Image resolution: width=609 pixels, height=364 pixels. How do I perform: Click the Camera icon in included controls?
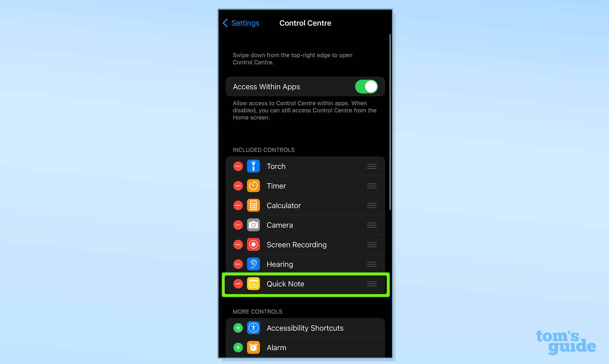coord(253,224)
